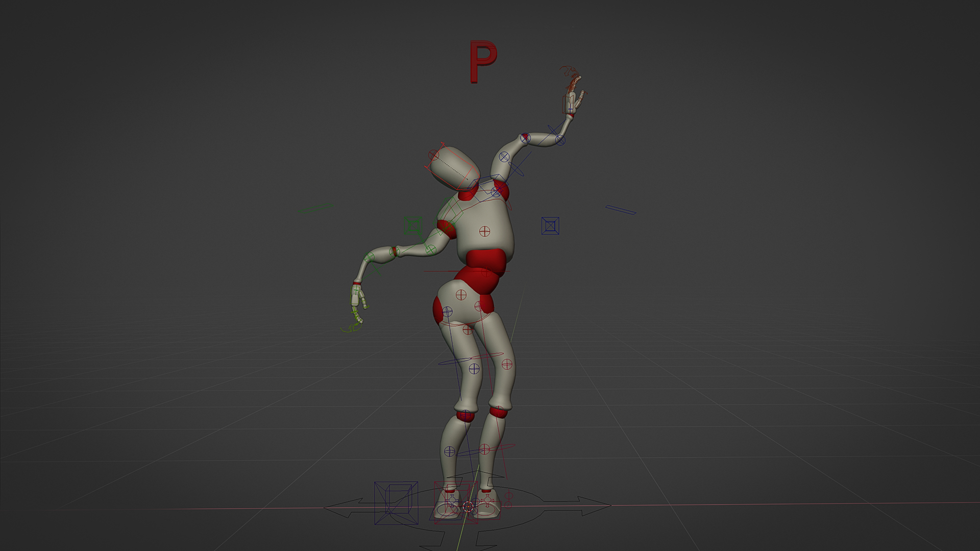
Task: Click the root control's left arrow
Action: coord(345,507)
